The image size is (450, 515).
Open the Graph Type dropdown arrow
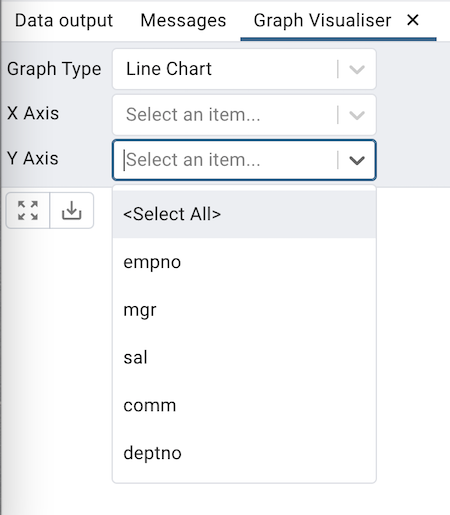[x=357, y=69]
